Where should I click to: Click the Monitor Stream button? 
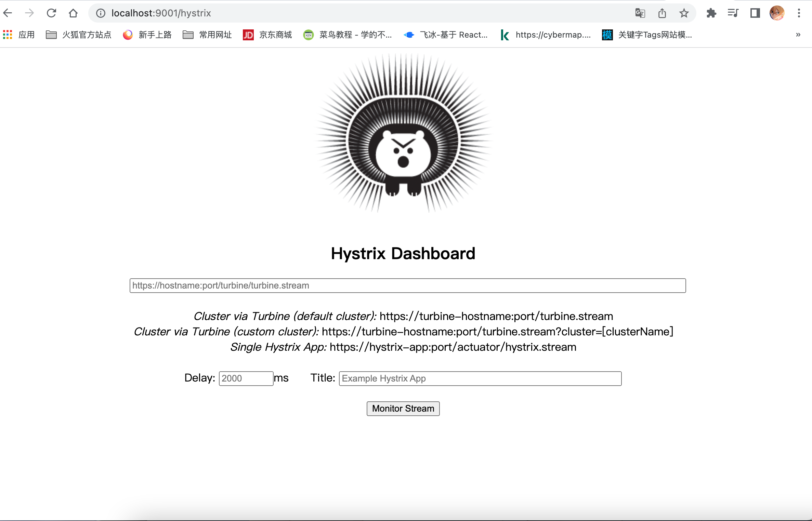point(403,409)
